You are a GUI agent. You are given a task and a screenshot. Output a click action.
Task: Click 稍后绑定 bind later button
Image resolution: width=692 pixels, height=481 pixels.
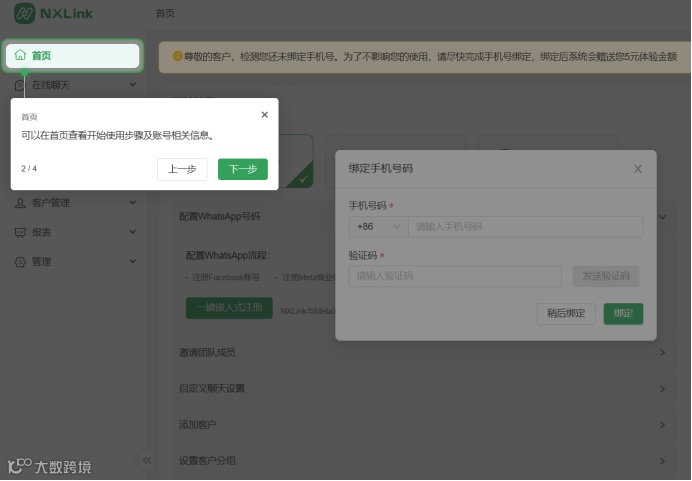coord(566,314)
